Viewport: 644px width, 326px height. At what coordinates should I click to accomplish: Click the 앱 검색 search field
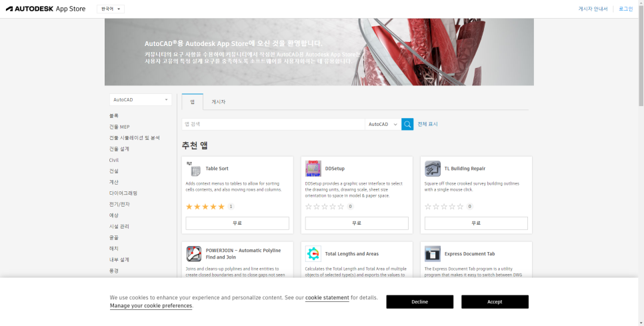273,124
